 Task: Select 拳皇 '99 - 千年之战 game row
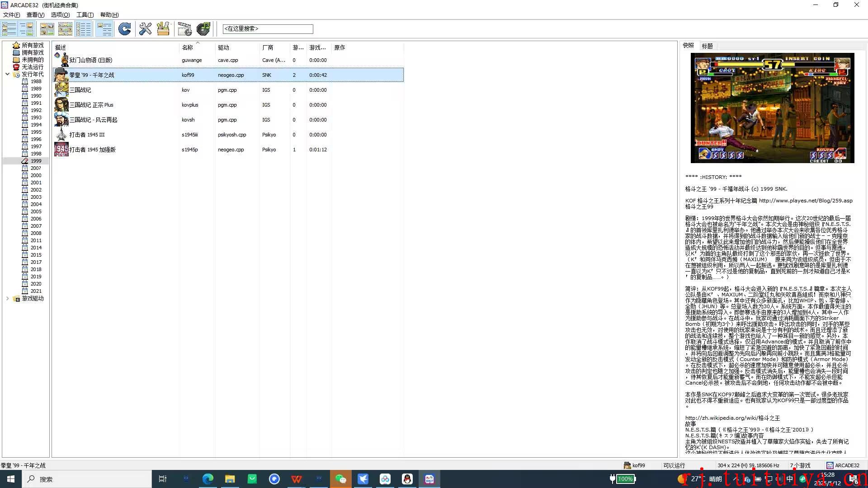click(228, 75)
